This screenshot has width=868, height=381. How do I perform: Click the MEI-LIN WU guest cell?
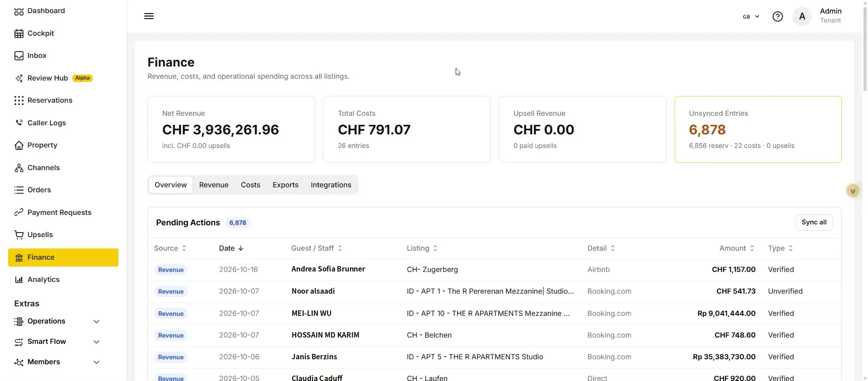click(x=311, y=314)
